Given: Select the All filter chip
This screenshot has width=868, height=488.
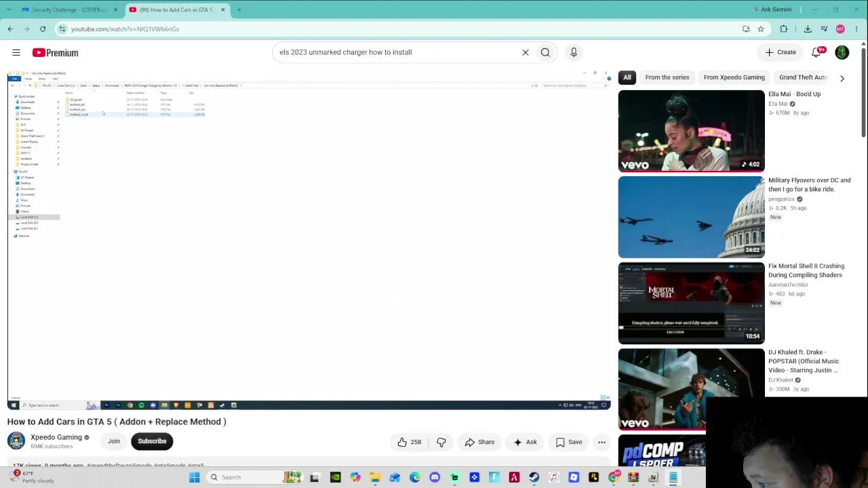Looking at the screenshot, I should tap(627, 77).
